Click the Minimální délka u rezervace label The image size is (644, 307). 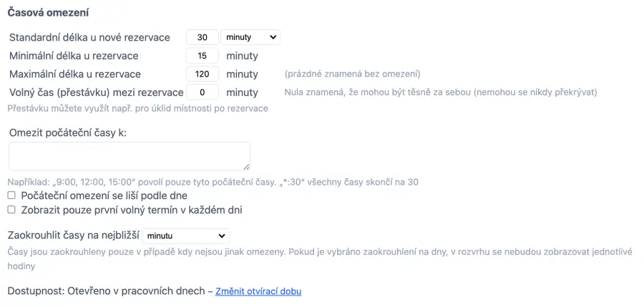74,56
